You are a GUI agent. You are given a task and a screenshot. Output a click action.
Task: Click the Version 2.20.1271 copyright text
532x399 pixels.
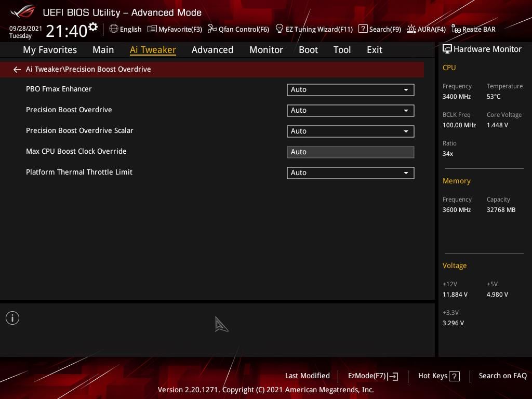click(265, 390)
